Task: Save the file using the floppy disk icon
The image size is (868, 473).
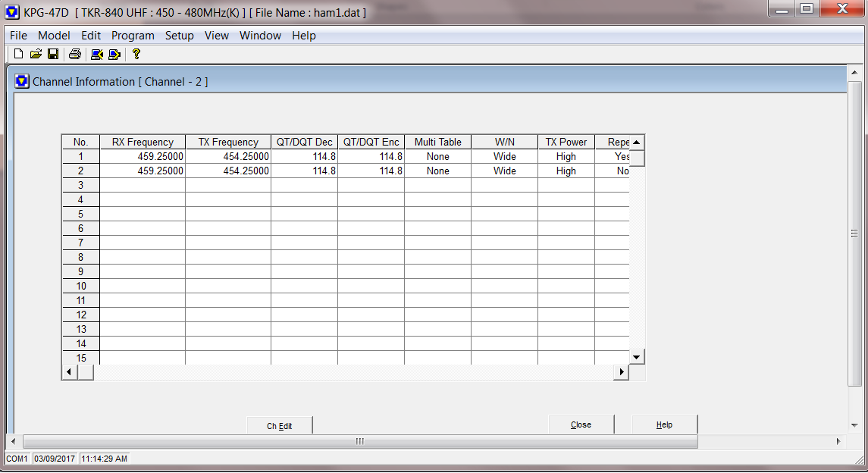Action: coord(53,54)
